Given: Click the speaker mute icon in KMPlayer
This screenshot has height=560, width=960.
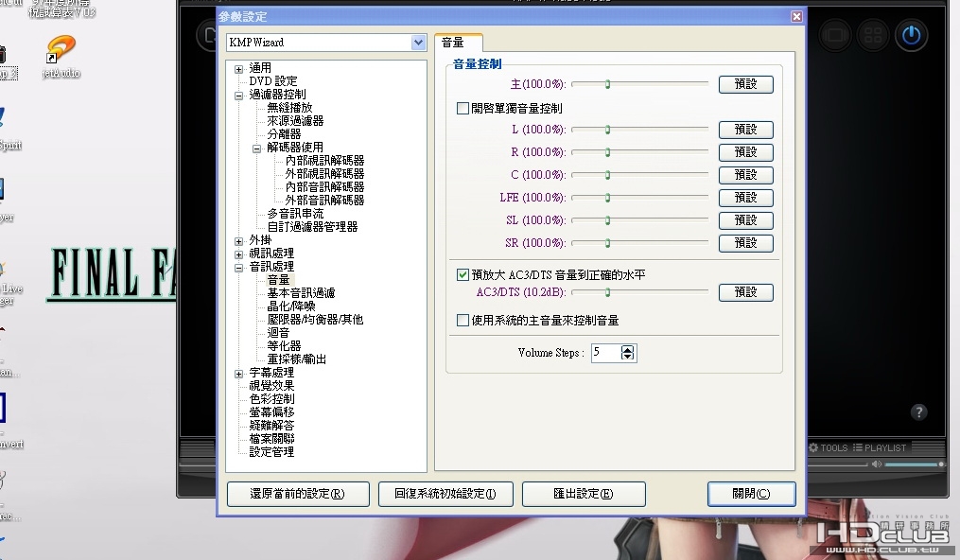Looking at the screenshot, I should (877, 464).
